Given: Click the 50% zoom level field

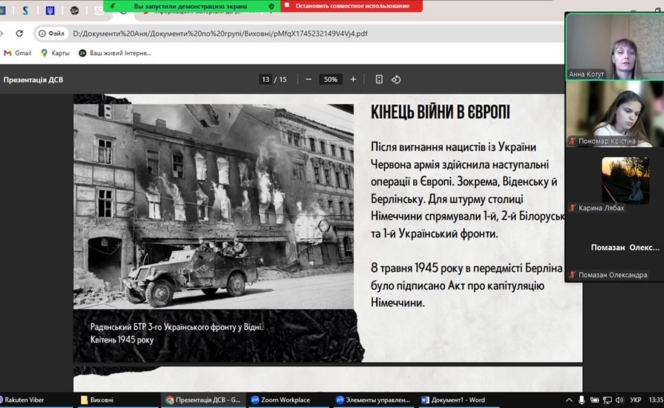Looking at the screenshot, I should (330, 80).
